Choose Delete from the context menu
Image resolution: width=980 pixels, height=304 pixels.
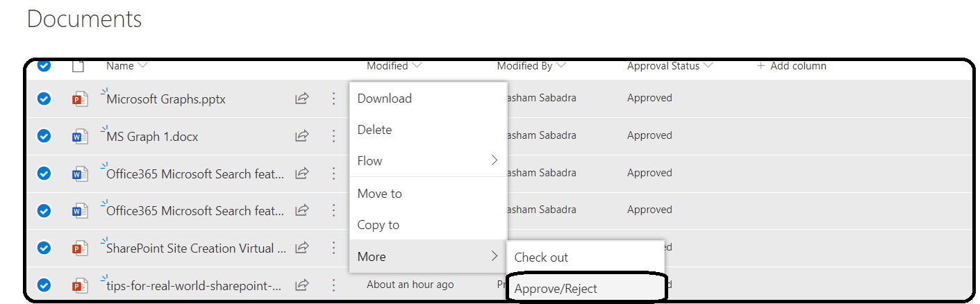coord(428,130)
